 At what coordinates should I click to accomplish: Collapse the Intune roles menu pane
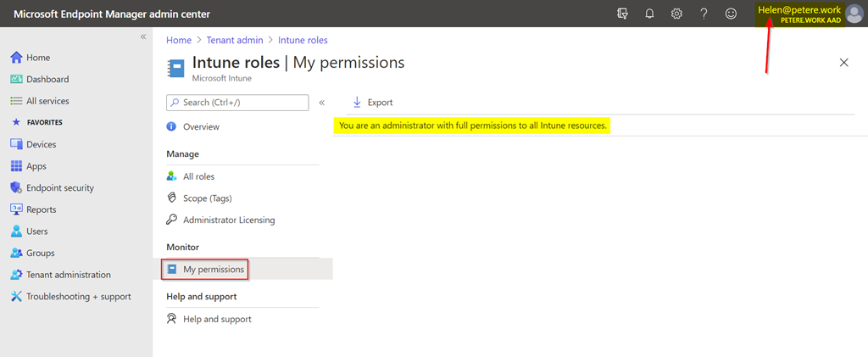pos(322,103)
